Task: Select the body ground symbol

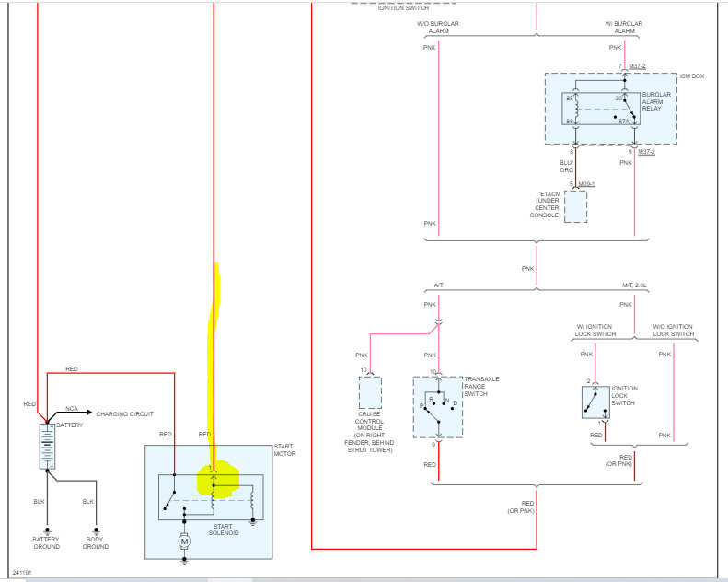Action: coord(96,531)
